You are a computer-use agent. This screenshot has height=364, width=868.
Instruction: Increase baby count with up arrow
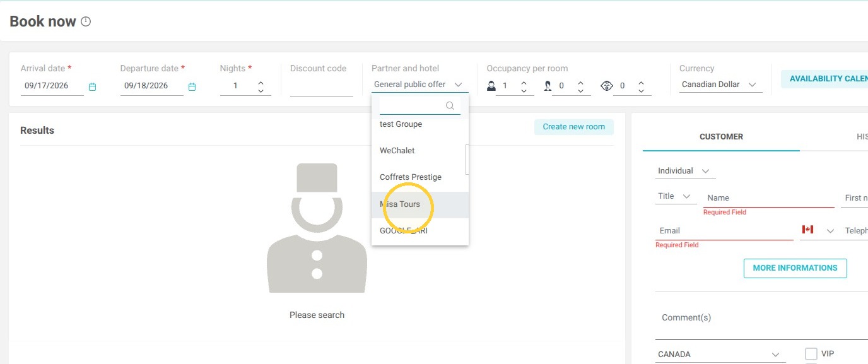point(641,81)
